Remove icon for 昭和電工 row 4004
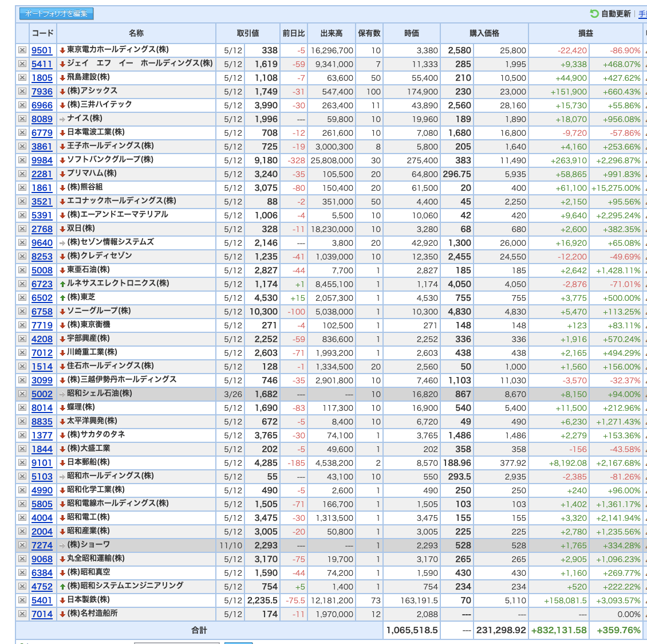This screenshot has height=644, width=647. tap(22, 518)
